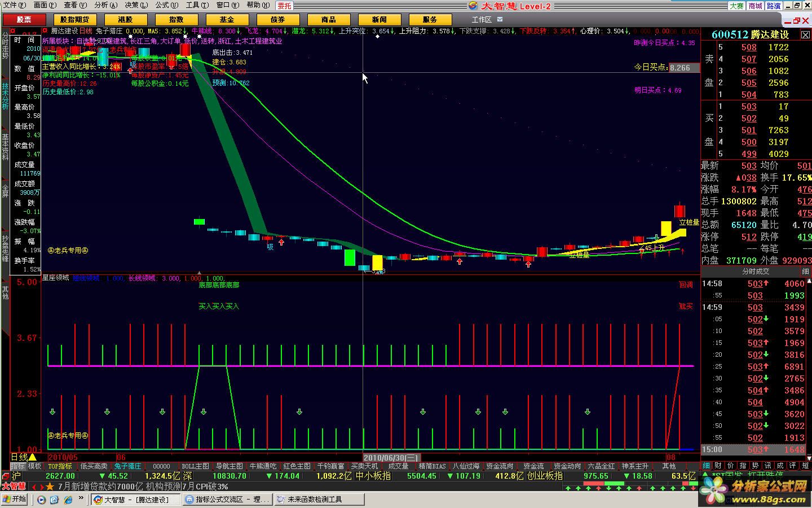Select the 神系主升 indicator tab
Image resolution: width=812 pixels, height=508 pixels.
[x=635, y=466]
